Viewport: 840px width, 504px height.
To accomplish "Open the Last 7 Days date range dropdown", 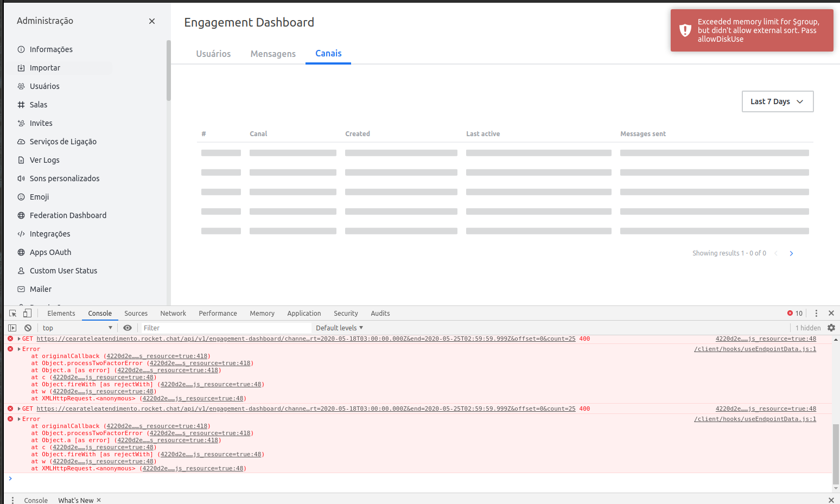I will 777,101.
